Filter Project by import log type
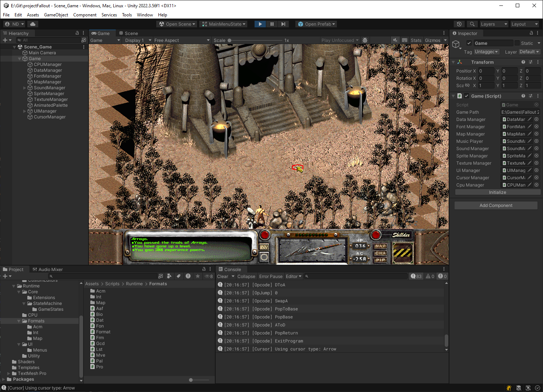543x392 pixels. click(x=188, y=276)
